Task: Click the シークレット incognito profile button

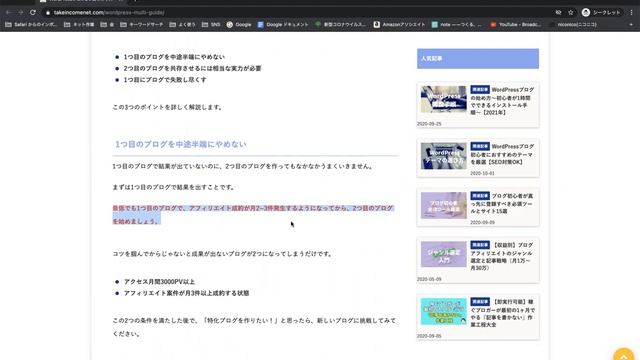Action: (601, 13)
